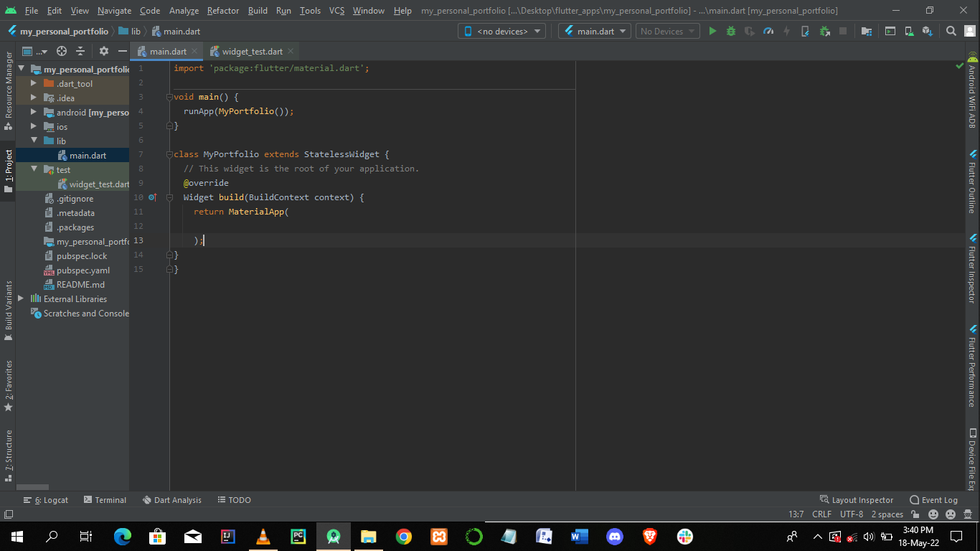The width and height of the screenshot is (980, 551).
Task: Click override gutter icon on line 10
Action: pos(152,197)
